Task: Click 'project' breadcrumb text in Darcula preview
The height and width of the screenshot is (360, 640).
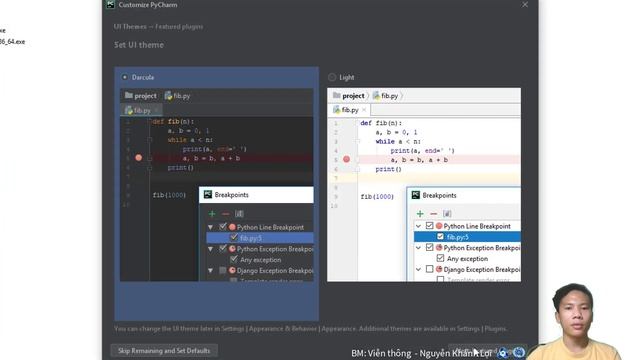Action: [145, 96]
